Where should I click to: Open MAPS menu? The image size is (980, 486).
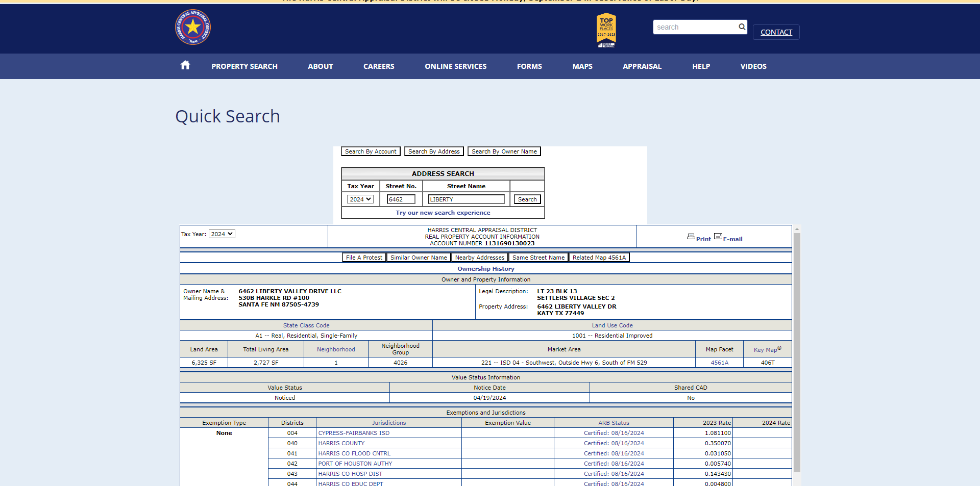pyautogui.click(x=582, y=66)
